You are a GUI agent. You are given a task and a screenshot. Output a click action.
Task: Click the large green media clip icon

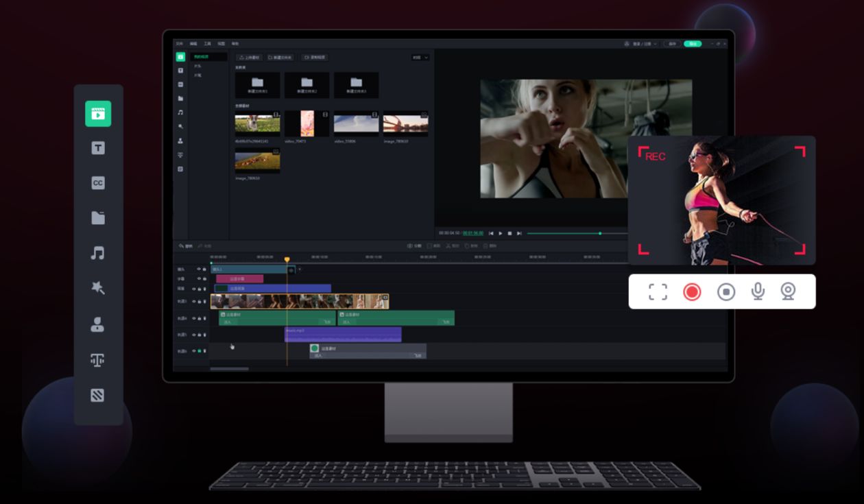tap(98, 113)
